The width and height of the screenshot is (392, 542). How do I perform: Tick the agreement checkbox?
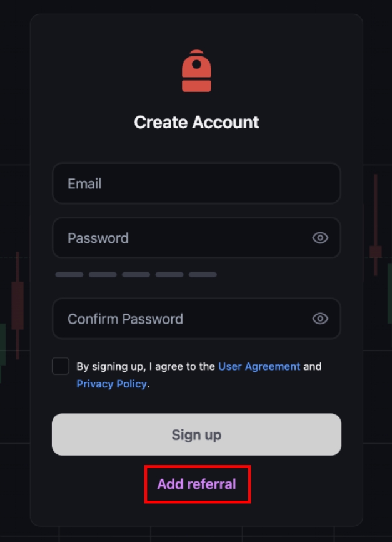pos(61,366)
